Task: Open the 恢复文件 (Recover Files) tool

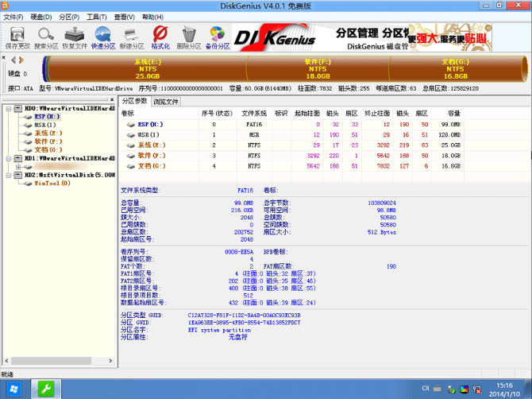Action: click(75, 37)
